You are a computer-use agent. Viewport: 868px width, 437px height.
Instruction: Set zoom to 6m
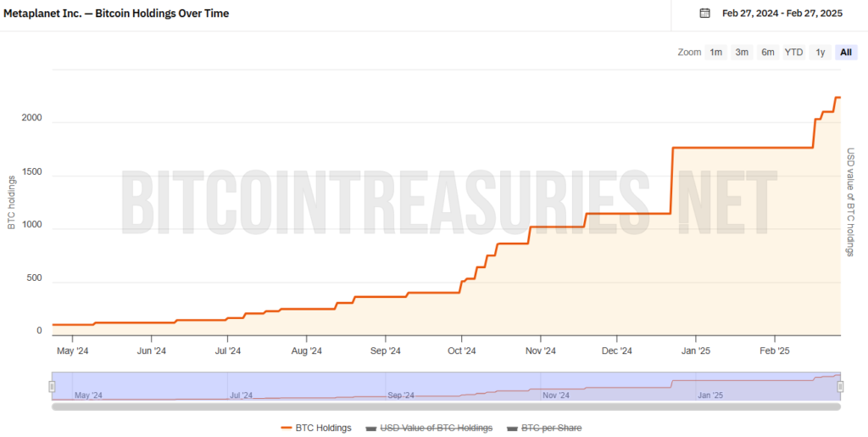point(768,52)
